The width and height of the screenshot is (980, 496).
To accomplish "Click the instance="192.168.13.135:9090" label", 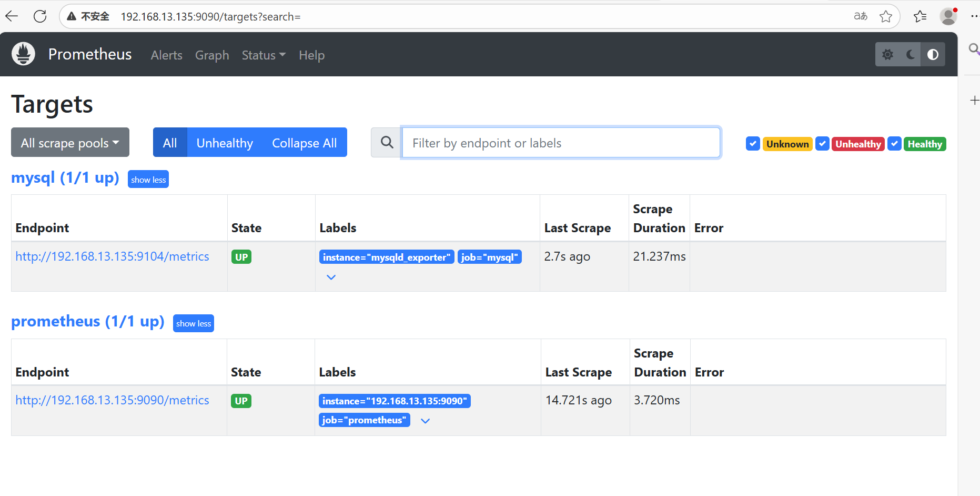I will [x=395, y=401].
